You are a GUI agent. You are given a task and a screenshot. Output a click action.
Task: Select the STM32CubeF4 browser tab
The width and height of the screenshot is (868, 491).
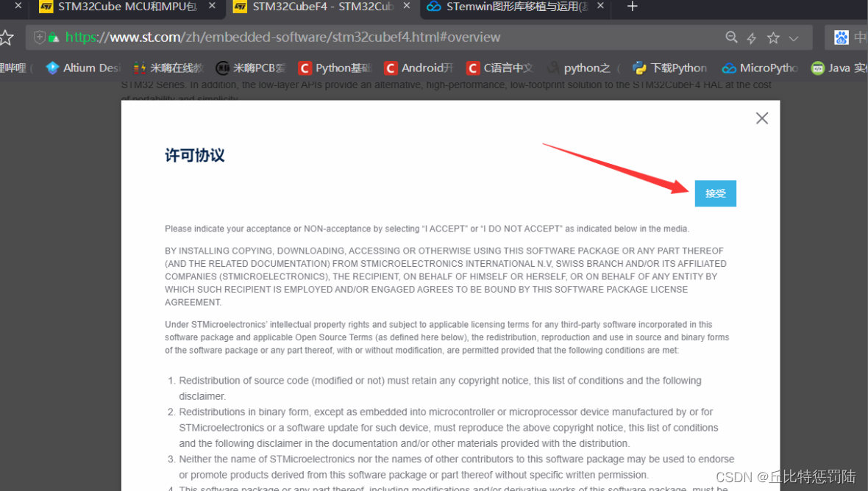323,7
